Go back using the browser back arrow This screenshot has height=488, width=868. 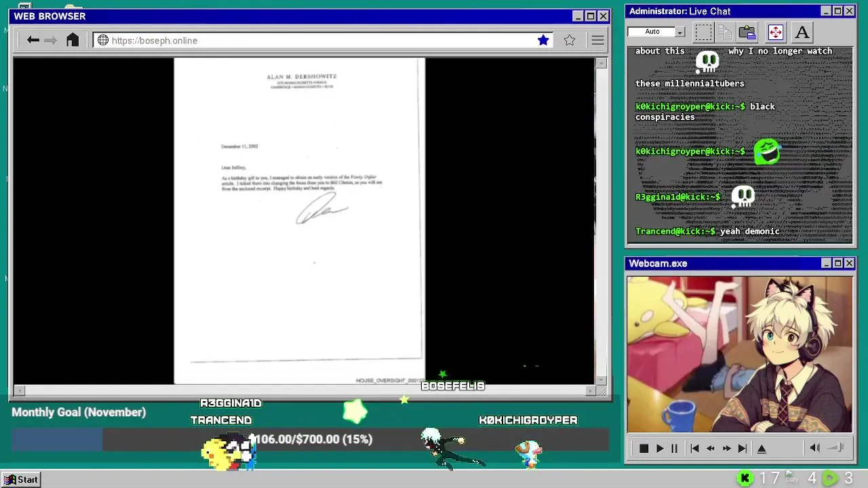(33, 40)
